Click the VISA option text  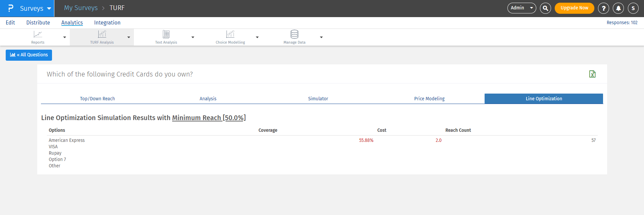click(53, 147)
